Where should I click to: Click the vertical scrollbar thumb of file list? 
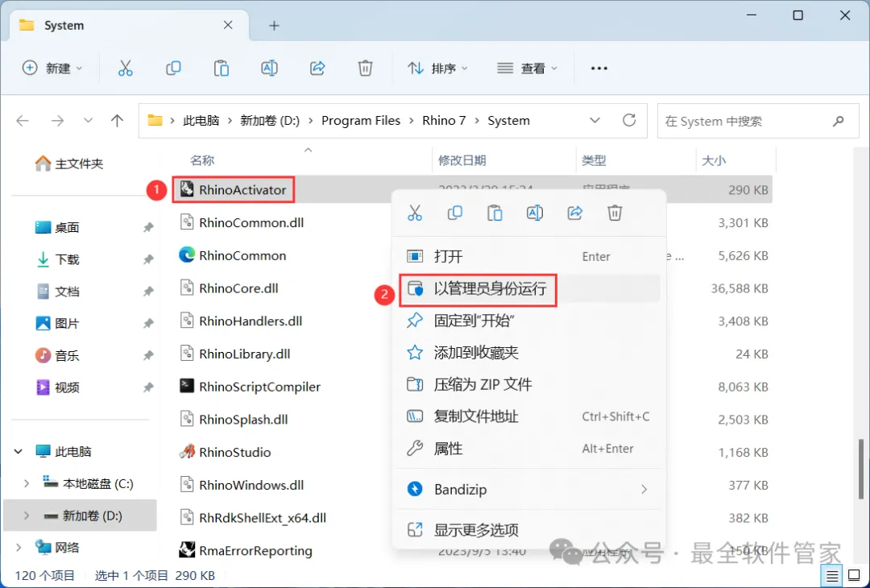[861, 469]
